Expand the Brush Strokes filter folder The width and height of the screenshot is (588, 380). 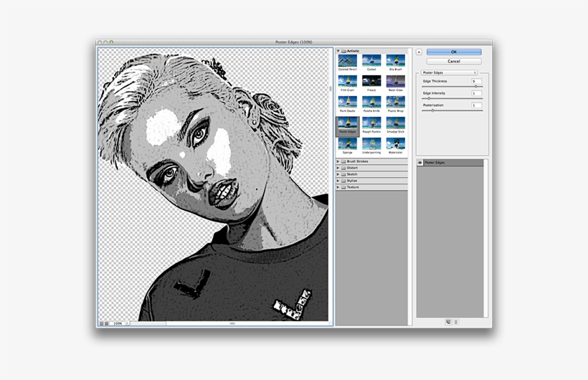(x=338, y=161)
